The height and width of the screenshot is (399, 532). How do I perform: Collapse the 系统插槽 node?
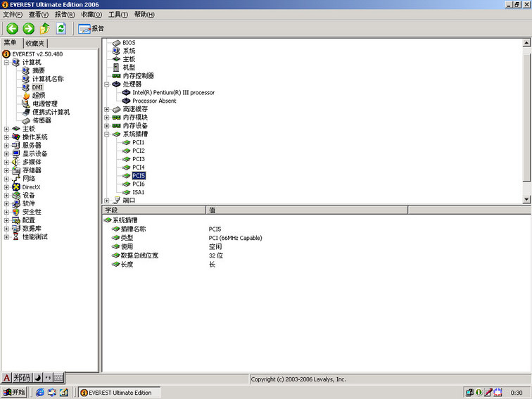coord(107,134)
